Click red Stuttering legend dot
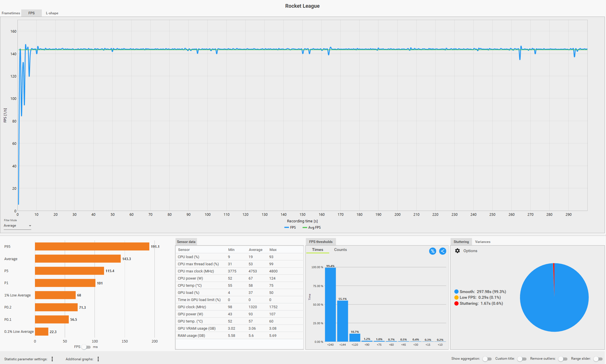The width and height of the screenshot is (606, 364). (456, 303)
